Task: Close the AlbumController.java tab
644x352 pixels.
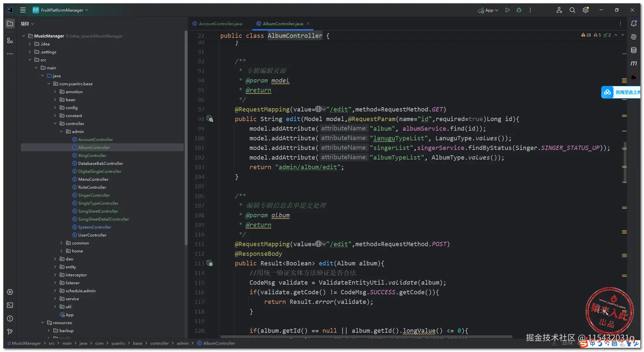Action: click(x=308, y=24)
